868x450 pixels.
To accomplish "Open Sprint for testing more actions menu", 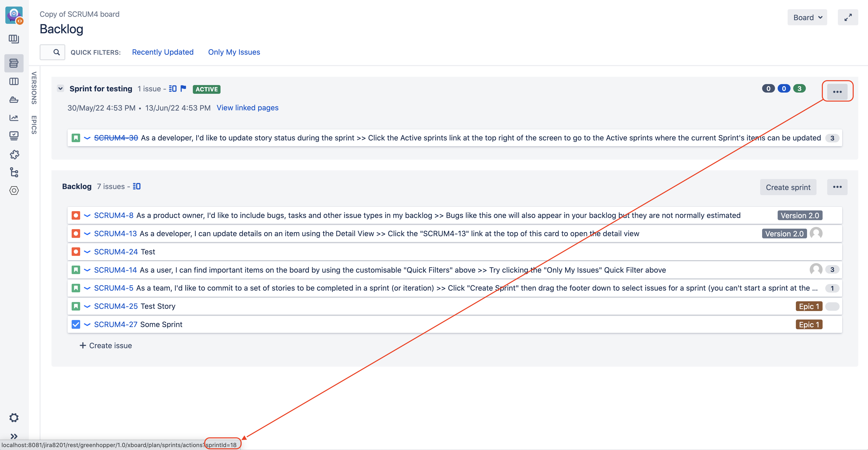I will (x=837, y=92).
